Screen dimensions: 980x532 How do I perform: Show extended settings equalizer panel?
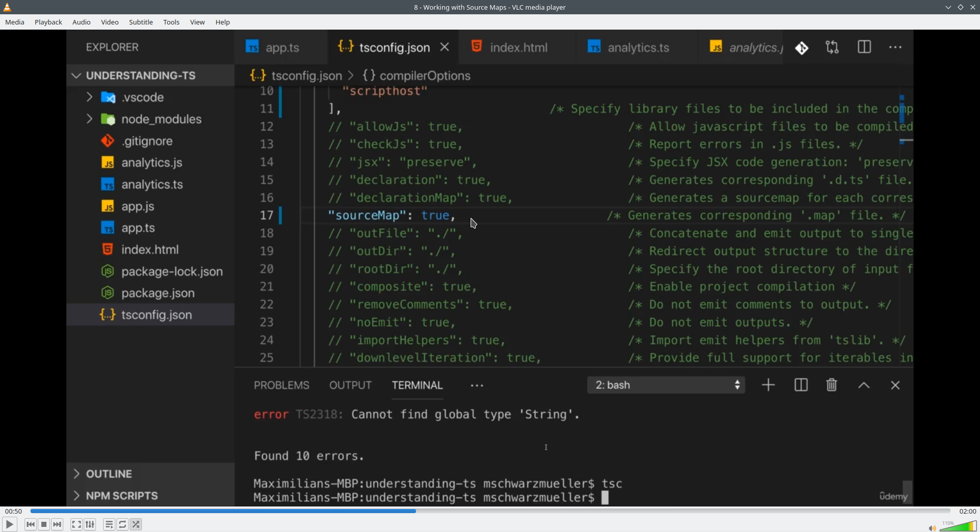click(x=90, y=524)
